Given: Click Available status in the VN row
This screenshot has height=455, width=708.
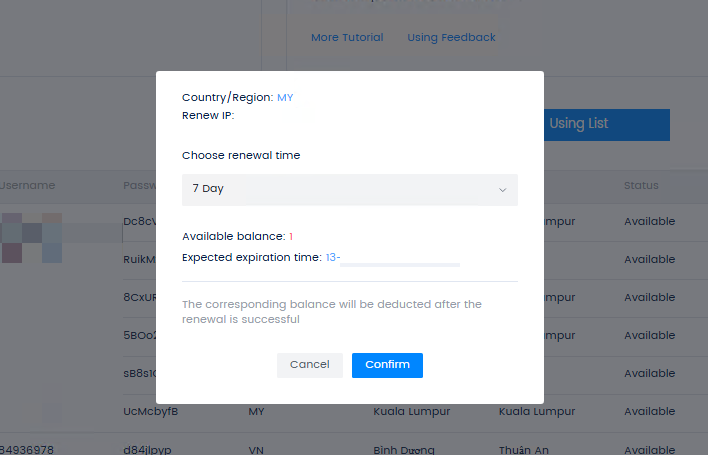Looking at the screenshot, I should (649, 450).
